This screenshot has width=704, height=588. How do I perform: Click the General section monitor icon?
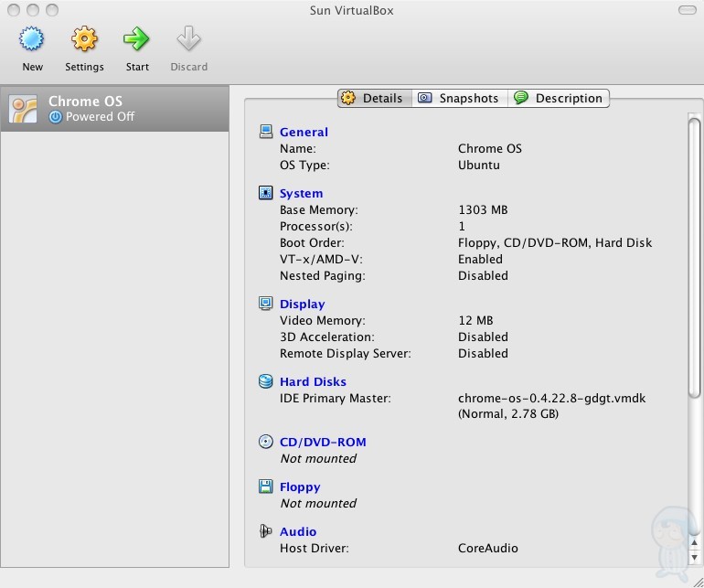coord(266,132)
